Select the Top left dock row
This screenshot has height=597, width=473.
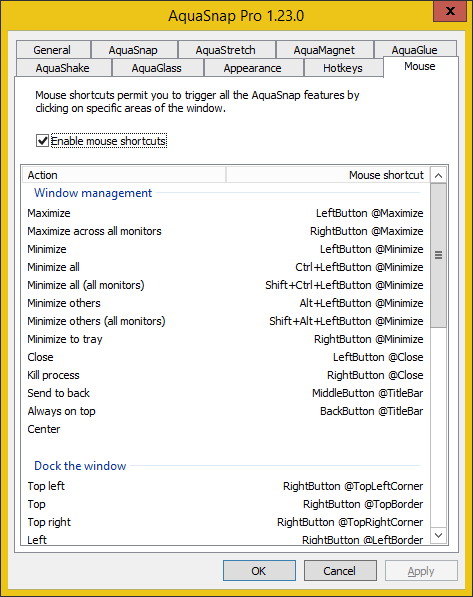[x=225, y=486]
